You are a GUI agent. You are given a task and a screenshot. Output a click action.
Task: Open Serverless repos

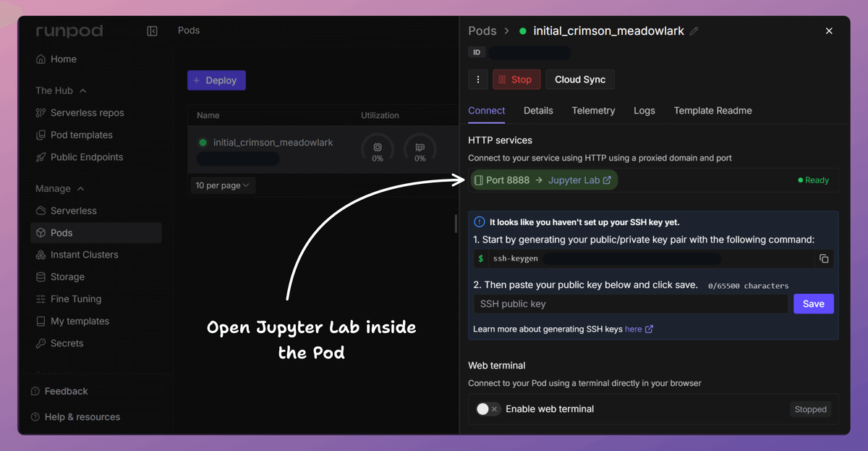point(80,113)
